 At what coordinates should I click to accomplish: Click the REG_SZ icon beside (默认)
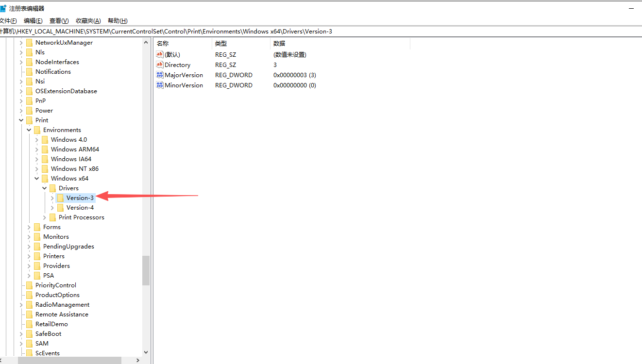[x=160, y=54]
